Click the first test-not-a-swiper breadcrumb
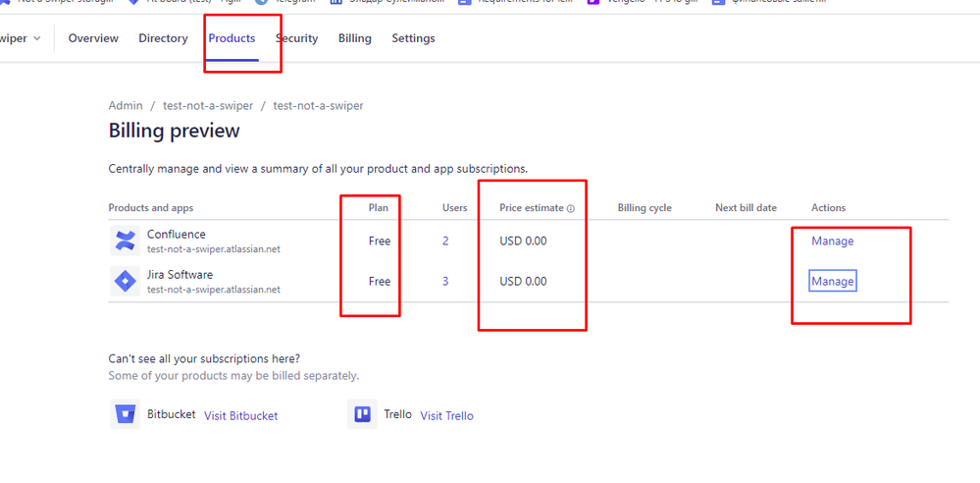Screen dimensions: 980x483 208,106
